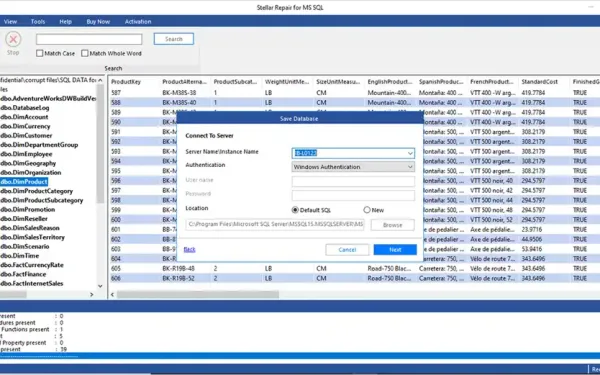Open the Activation menu
The height and width of the screenshot is (375, 600).
(x=138, y=22)
